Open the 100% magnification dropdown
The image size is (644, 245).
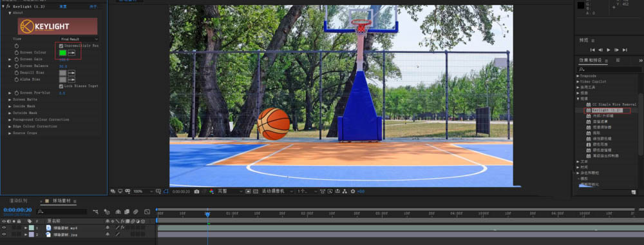tap(143, 191)
